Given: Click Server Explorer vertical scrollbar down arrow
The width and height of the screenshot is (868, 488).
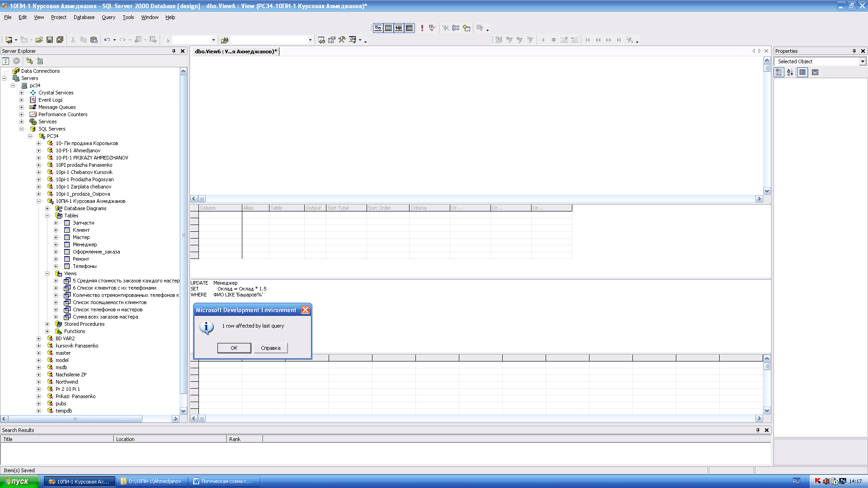Looking at the screenshot, I should tap(184, 411).
